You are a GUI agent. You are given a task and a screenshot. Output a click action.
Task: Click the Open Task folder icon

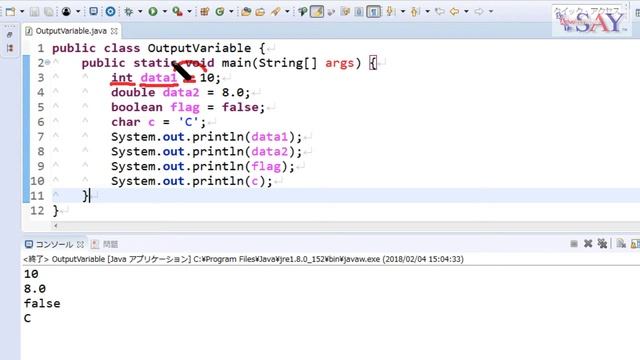point(260,12)
